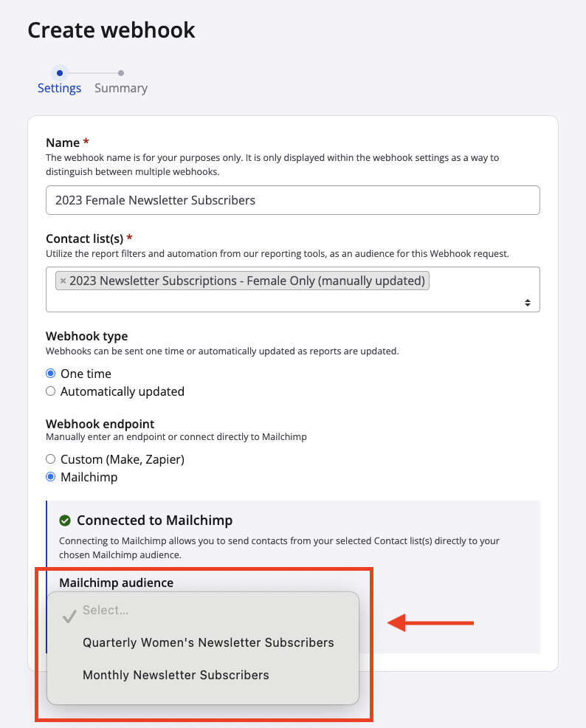Choose the Mailchimp endpoint radio button
586x728 pixels.
pyautogui.click(x=51, y=477)
